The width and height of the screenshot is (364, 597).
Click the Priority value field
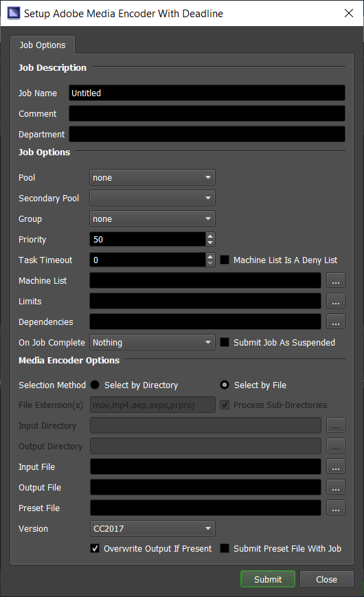pos(148,240)
